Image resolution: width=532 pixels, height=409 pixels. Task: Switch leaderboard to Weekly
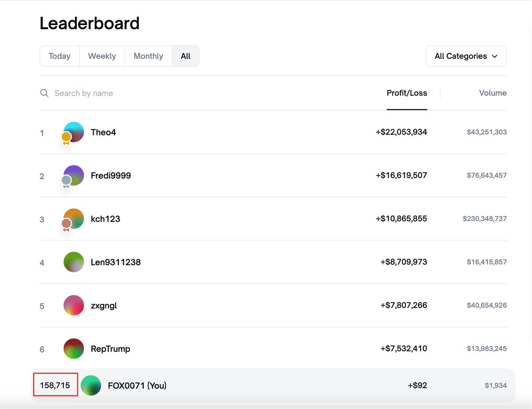point(102,56)
